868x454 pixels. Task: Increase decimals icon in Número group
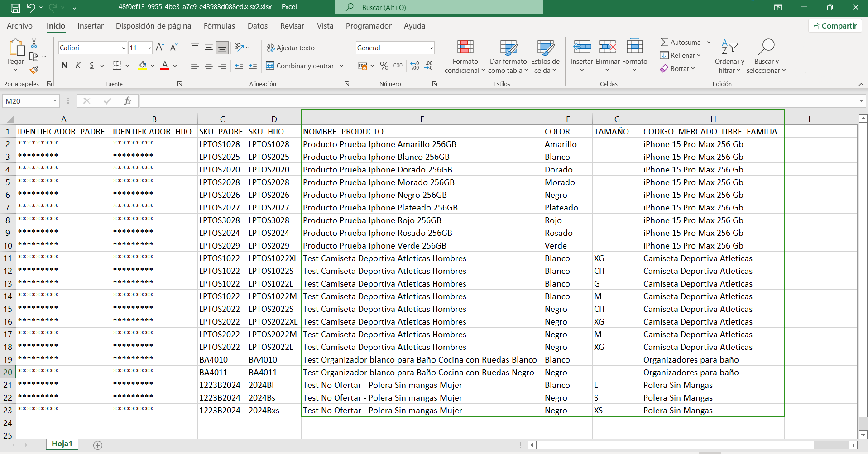coord(415,66)
